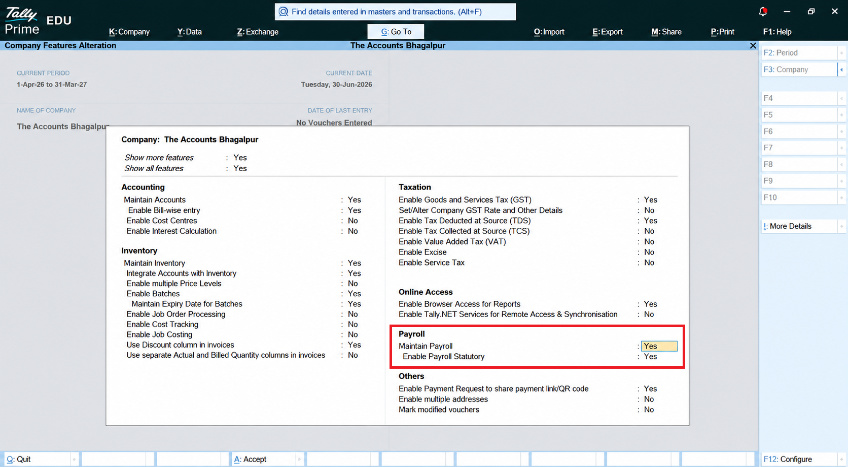Expand the arrow beside F2: Period
Viewport: 848px width, 467px height.
tap(842, 53)
